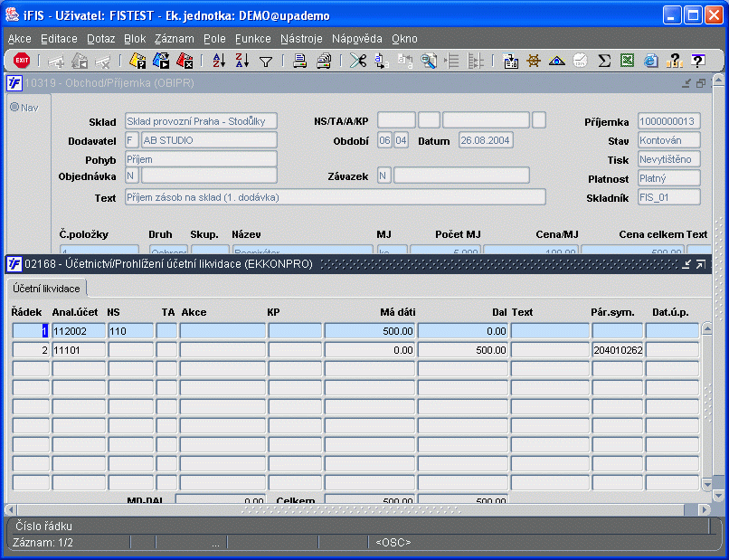
Task: Click Anal.účet cell 112002
Action: 79,331
